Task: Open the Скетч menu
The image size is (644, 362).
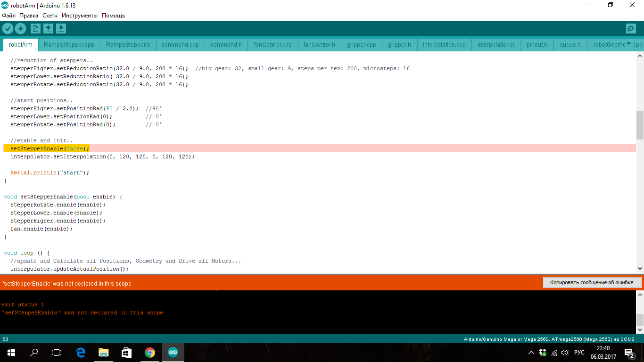Action: 50,16
